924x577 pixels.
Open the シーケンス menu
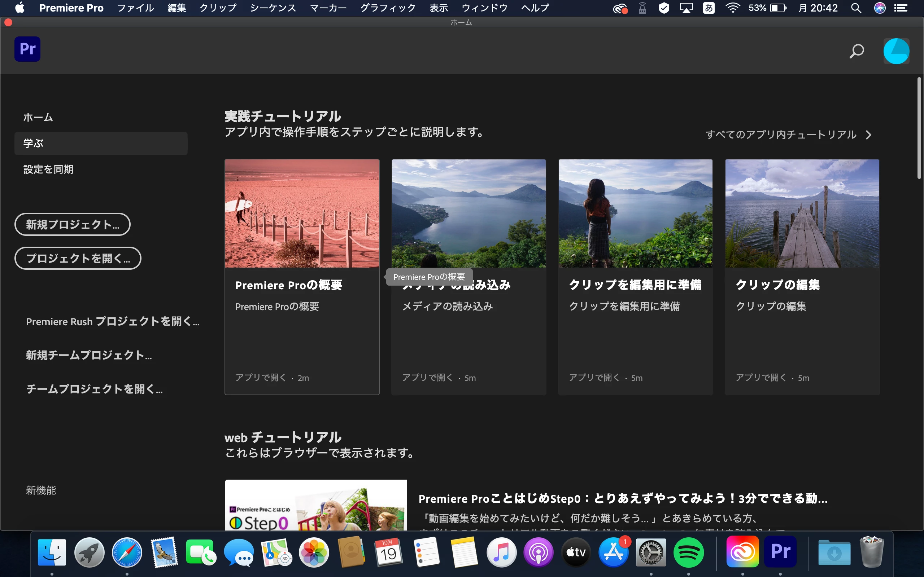click(273, 8)
